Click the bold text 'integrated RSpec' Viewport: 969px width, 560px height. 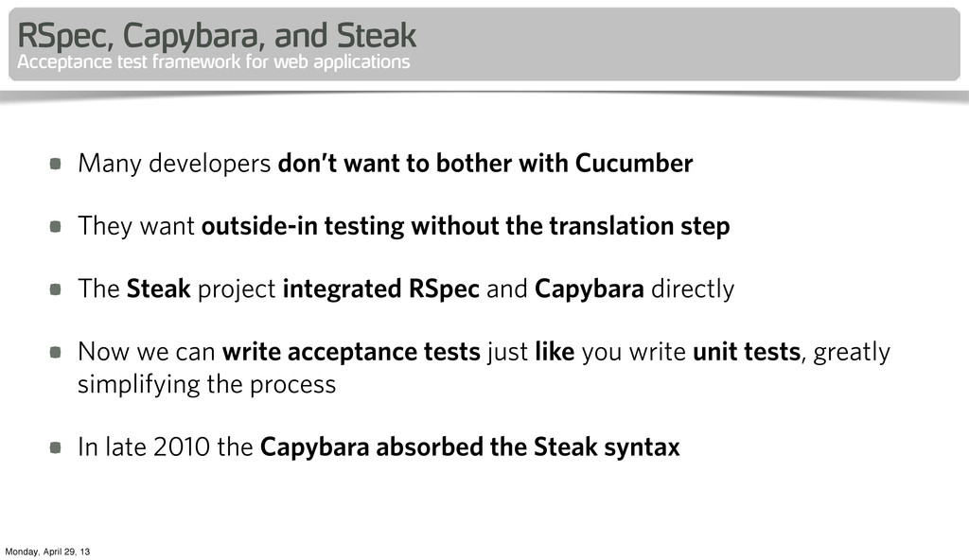380,289
